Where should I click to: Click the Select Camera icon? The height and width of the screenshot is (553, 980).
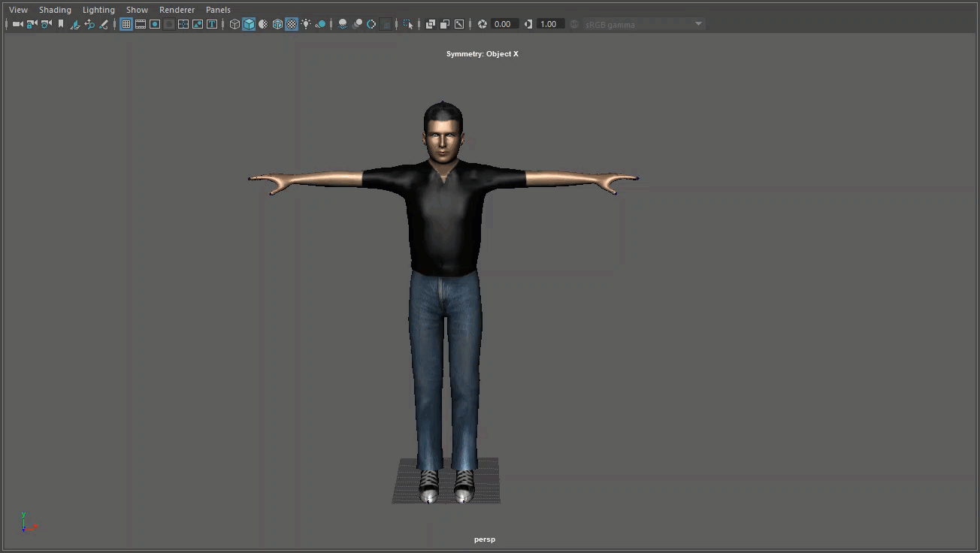[17, 24]
